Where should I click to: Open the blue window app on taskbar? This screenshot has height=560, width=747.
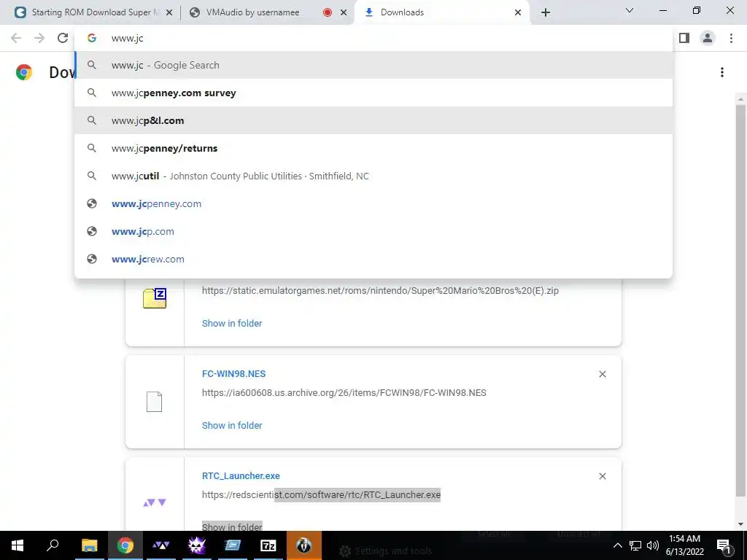pos(233,545)
